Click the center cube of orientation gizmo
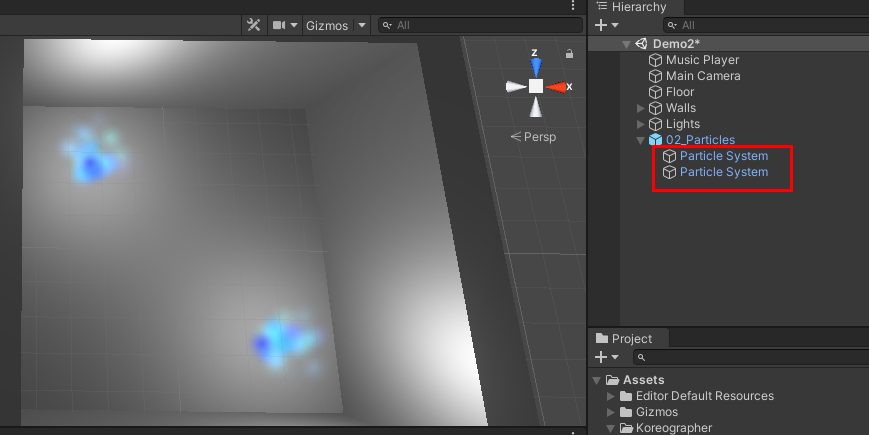This screenshot has height=435, width=869. pyautogui.click(x=535, y=86)
